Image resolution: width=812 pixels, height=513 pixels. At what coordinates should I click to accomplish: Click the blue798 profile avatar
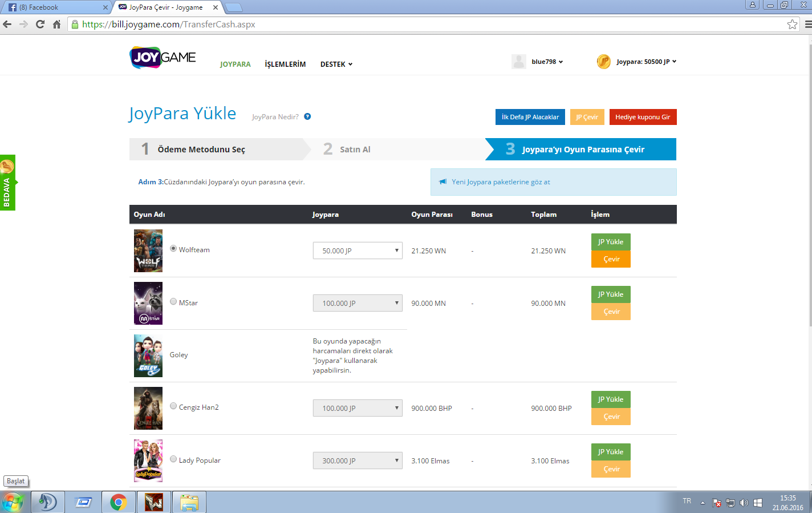(x=519, y=62)
